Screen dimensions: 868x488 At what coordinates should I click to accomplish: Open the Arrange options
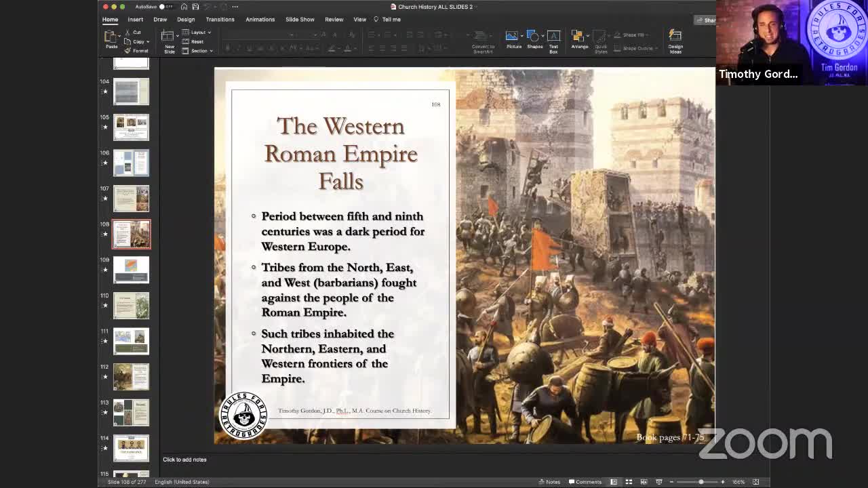point(579,39)
